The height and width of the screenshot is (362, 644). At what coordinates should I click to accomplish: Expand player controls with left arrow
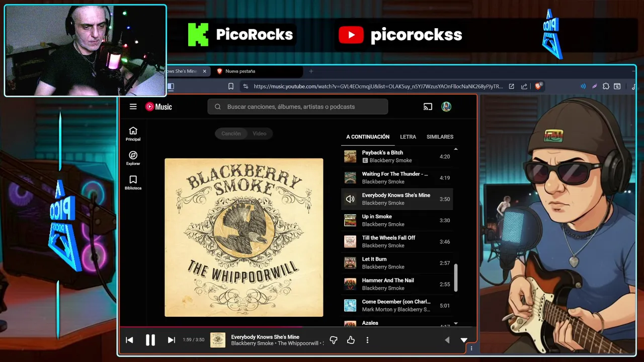(447, 340)
